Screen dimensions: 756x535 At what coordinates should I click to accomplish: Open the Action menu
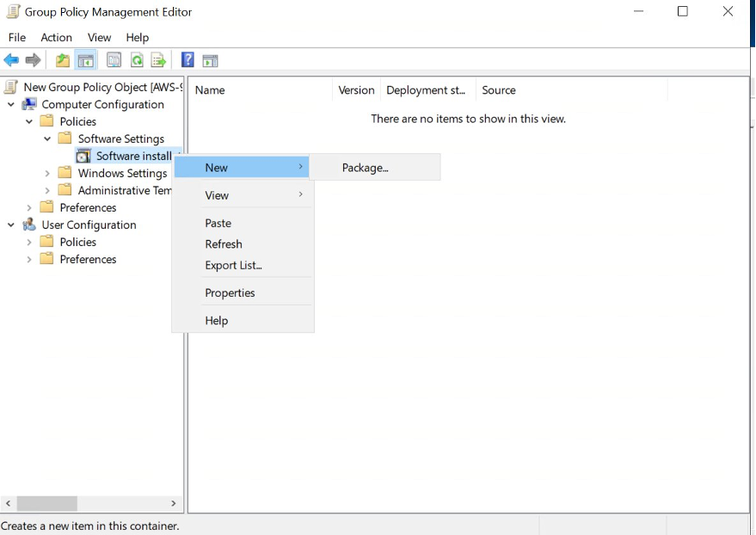56,37
